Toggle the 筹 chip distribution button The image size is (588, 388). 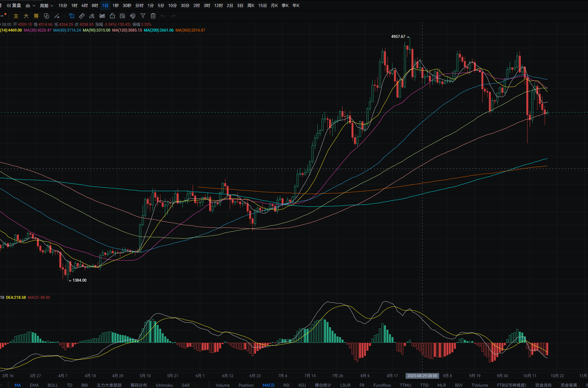coord(36,16)
